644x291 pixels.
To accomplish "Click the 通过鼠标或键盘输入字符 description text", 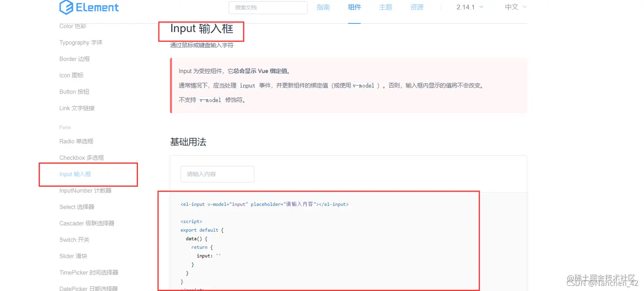I will 202,45.
